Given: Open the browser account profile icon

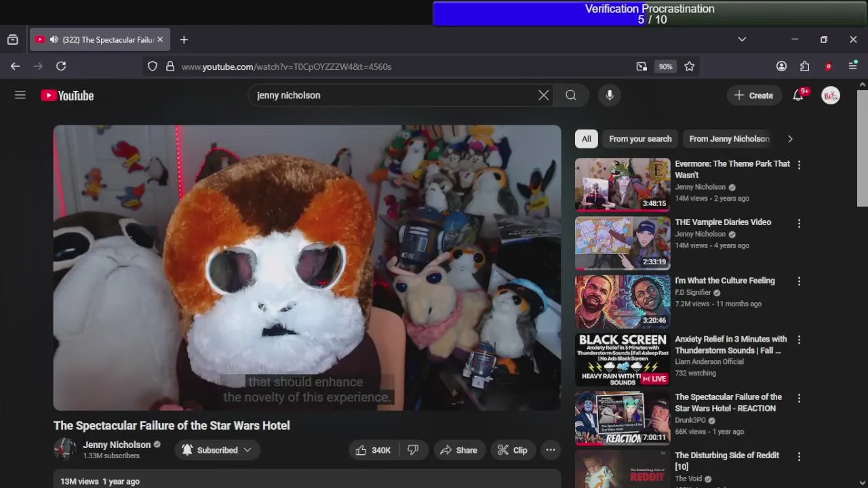Looking at the screenshot, I should (781, 66).
